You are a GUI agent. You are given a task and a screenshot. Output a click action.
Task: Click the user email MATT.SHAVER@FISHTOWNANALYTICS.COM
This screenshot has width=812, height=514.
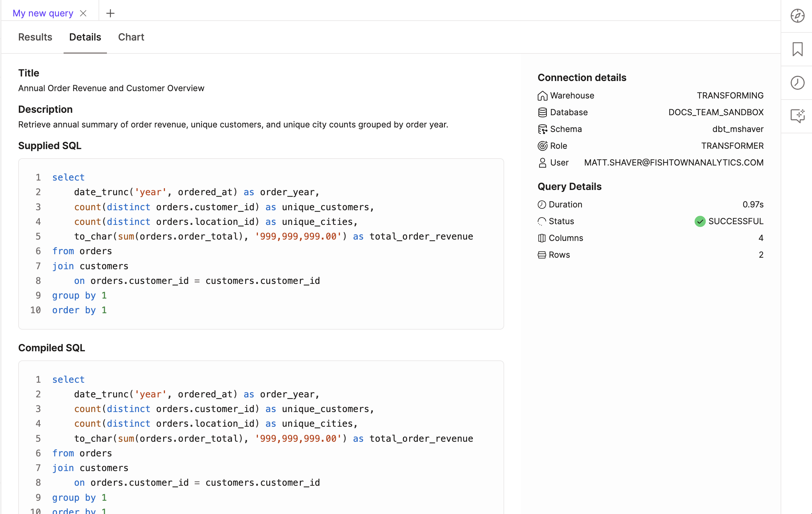(674, 162)
